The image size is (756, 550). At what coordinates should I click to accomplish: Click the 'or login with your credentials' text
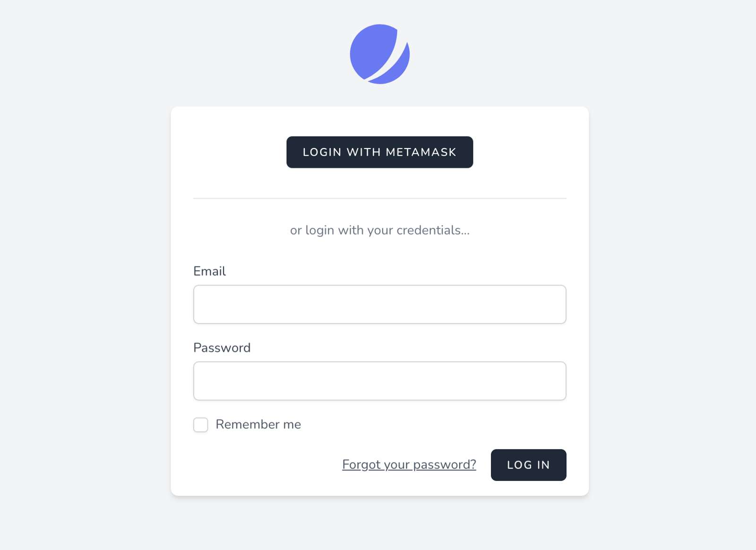point(379,230)
